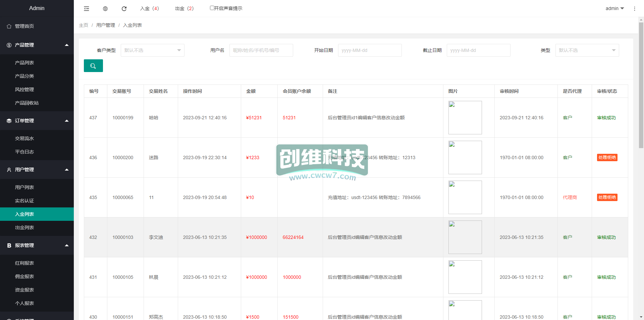Open the 客户类型 dropdown

click(x=153, y=50)
